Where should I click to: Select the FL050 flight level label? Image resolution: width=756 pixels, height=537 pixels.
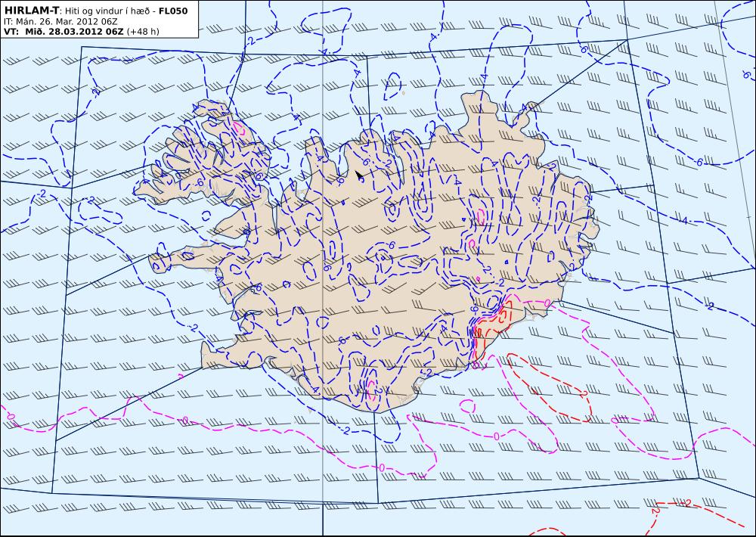[x=173, y=11]
